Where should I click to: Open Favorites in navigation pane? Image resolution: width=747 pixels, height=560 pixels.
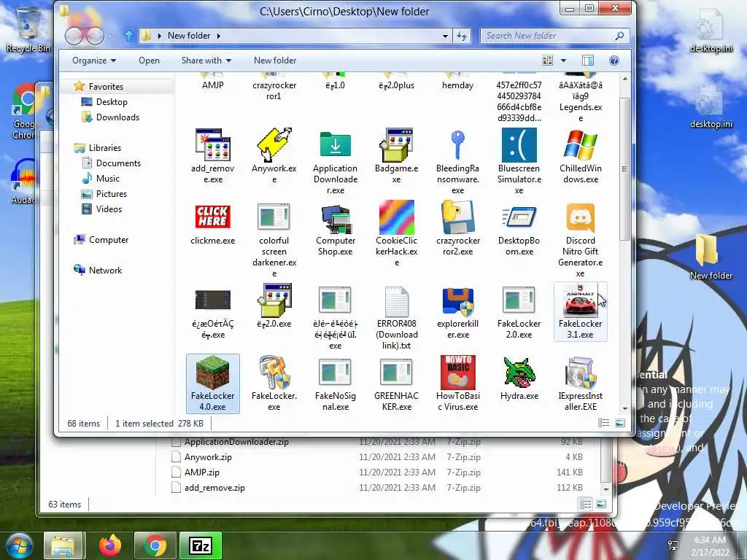click(x=106, y=87)
